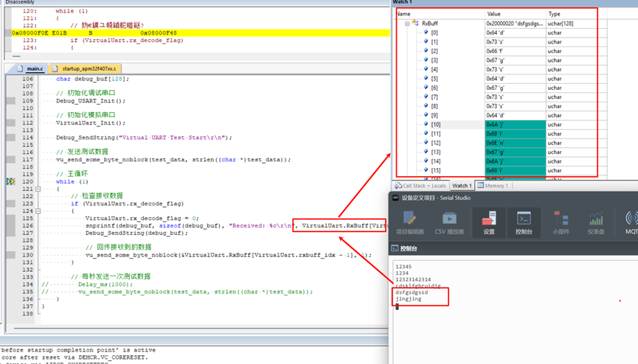Click current execution arrow at line 120
Viewport: 638px width, 364px height.
click(10, 181)
